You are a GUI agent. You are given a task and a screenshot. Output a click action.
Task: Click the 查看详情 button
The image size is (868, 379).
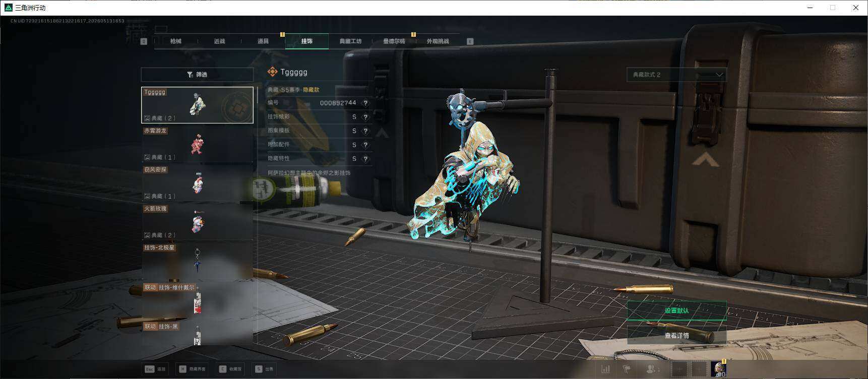(676, 336)
